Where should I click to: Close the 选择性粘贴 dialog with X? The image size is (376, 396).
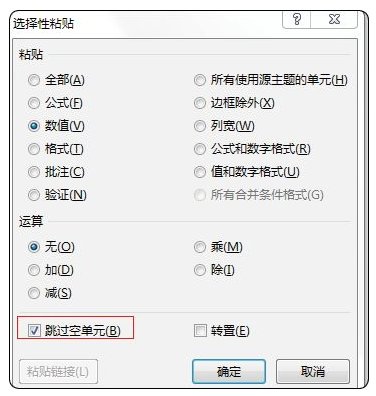pyautogui.click(x=334, y=19)
